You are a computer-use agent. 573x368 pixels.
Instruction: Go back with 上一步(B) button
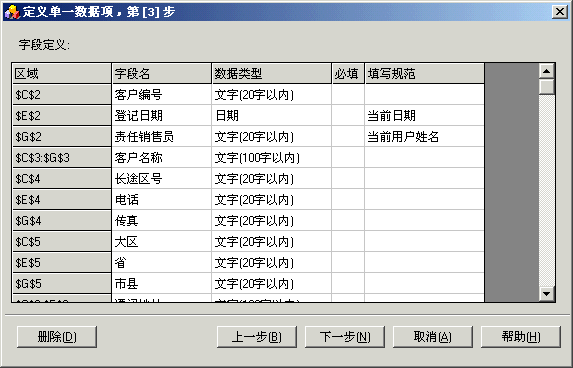pos(257,337)
